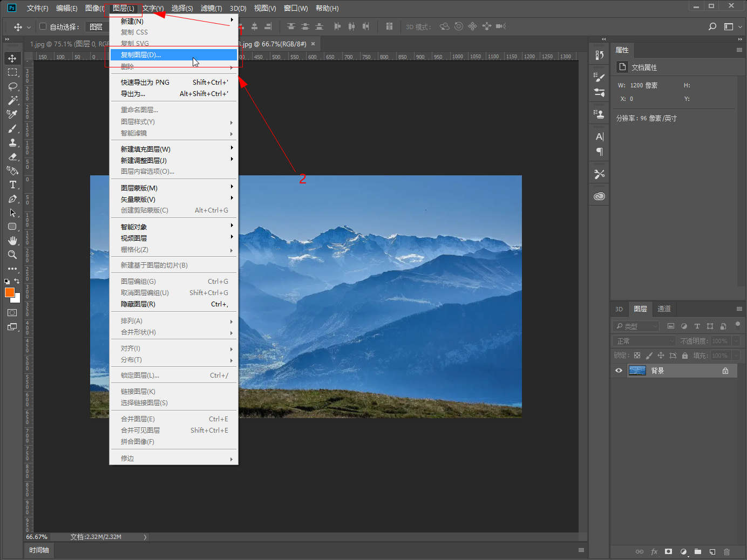Toggle adjustment layer filter icon
Image resolution: width=747 pixels, height=560 pixels.
684,326
